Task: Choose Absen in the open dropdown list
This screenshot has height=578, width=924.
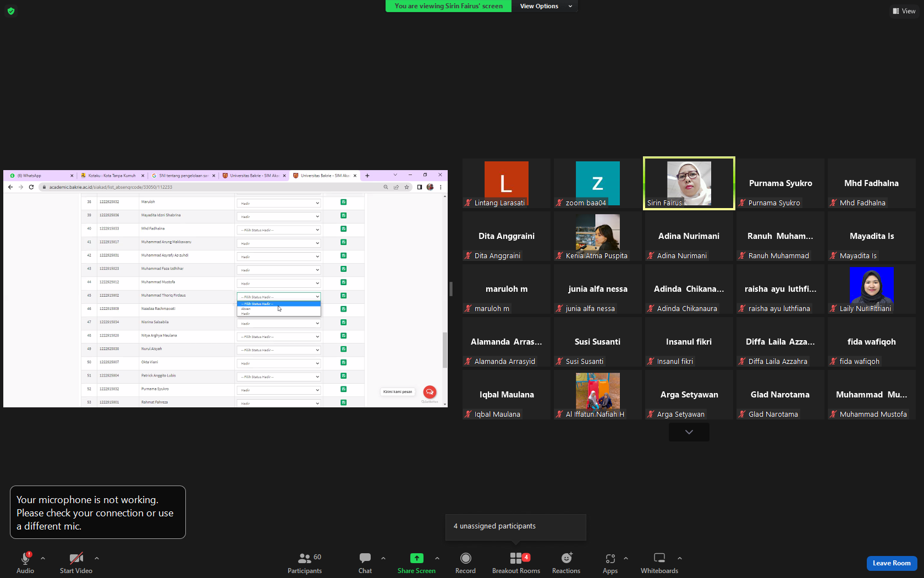Action: [278, 309]
